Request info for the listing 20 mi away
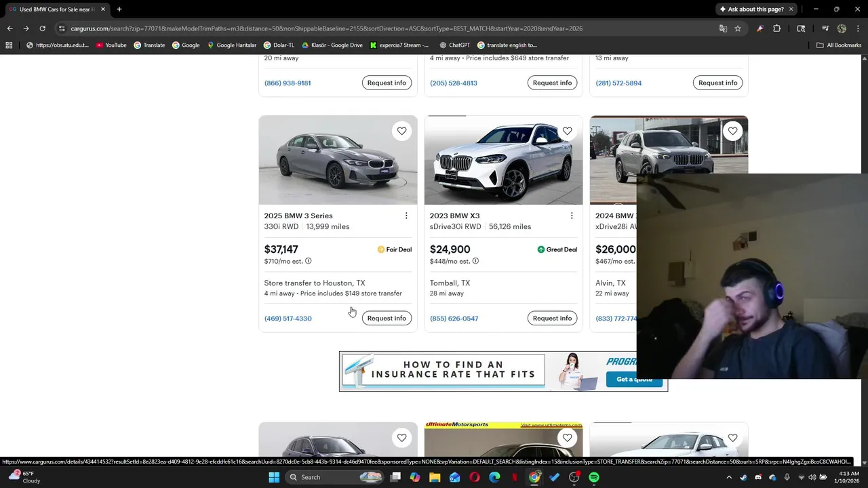This screenshot has width=868, height=488. 387,83
